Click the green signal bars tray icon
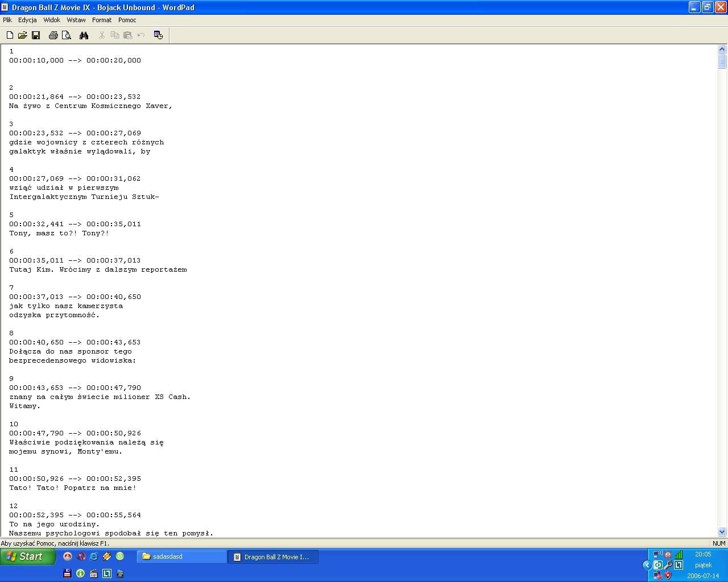This screenshot has height=582, width=728. pos(679,555)
